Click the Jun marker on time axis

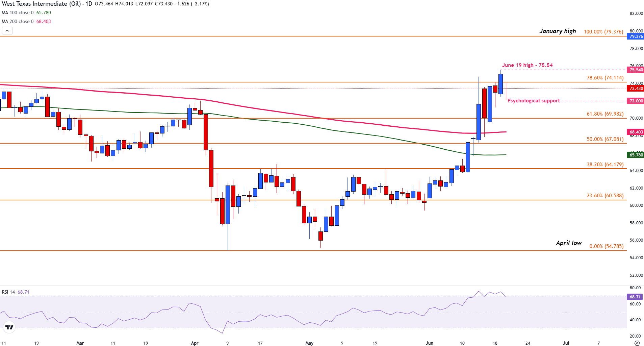(x=429, y=343)
